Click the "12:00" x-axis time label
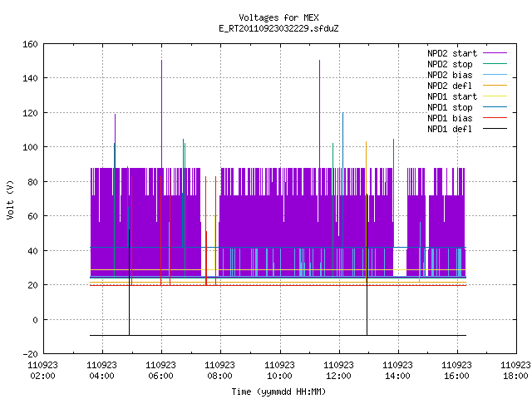The width and height of the screenshot is (532, 399). tap(338, 376)
